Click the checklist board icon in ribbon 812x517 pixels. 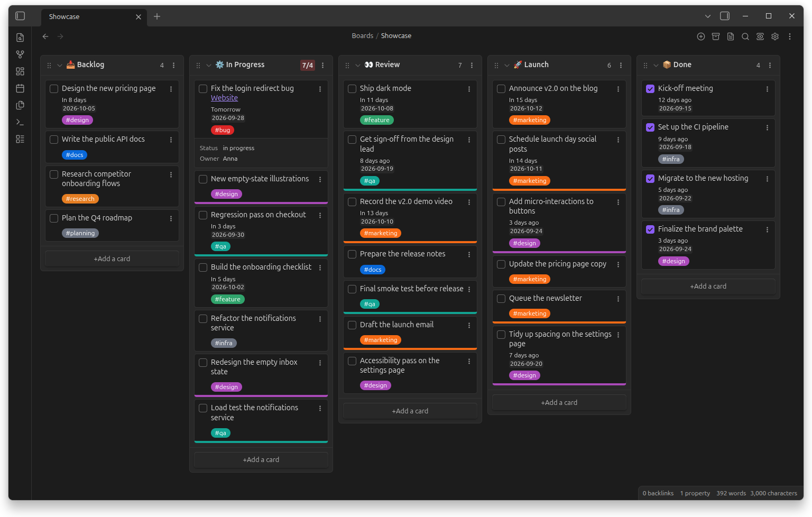pos(20,139)
